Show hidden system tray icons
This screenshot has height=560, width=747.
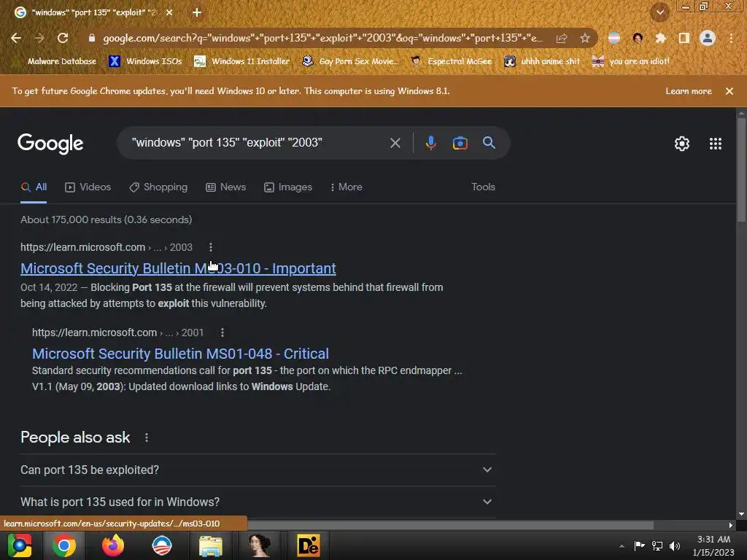click(x=622, y=546)
